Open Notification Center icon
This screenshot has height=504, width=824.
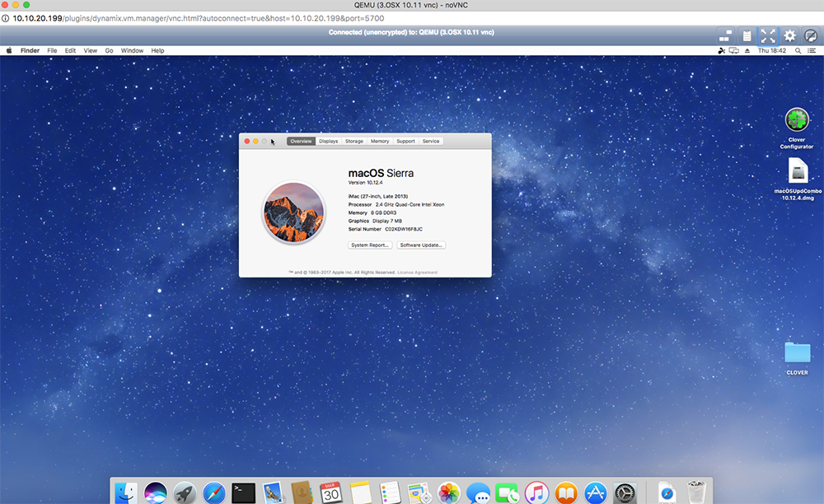812,50
